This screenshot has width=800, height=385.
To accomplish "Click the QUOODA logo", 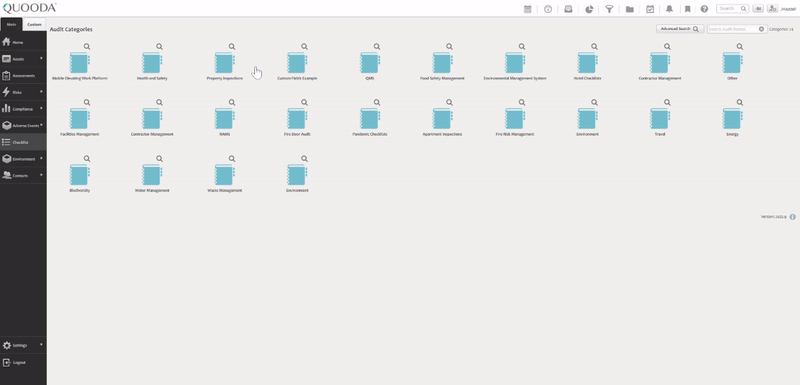I will coord(30,8).
